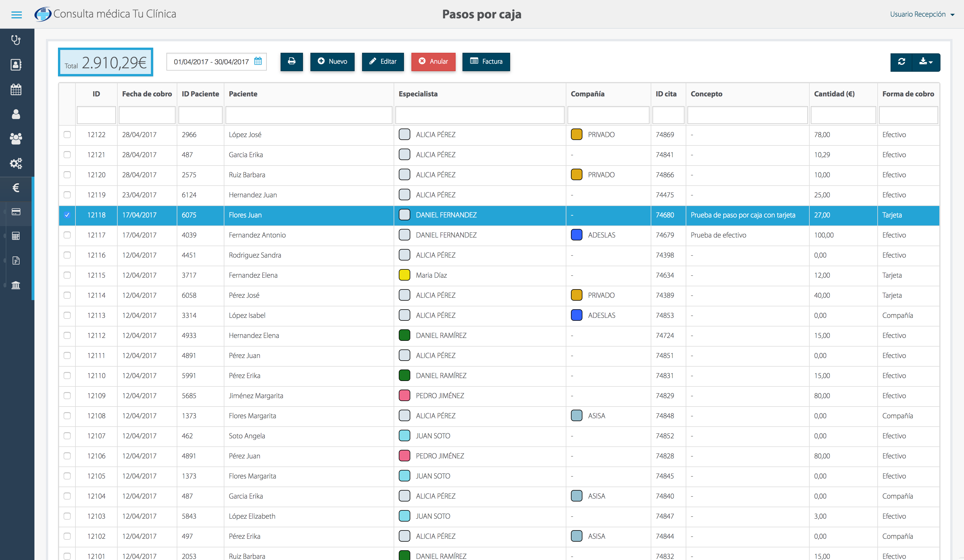Click the Paciente filter input field
Image resolution: width=964 pixels, height=560 pixels.
tap(309, 115)
